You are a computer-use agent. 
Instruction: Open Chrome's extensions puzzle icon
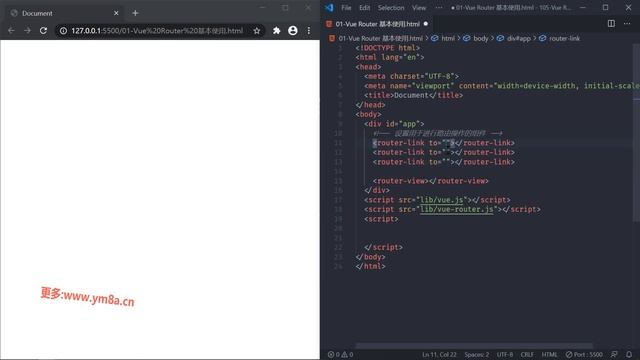[x=276, y=31]
